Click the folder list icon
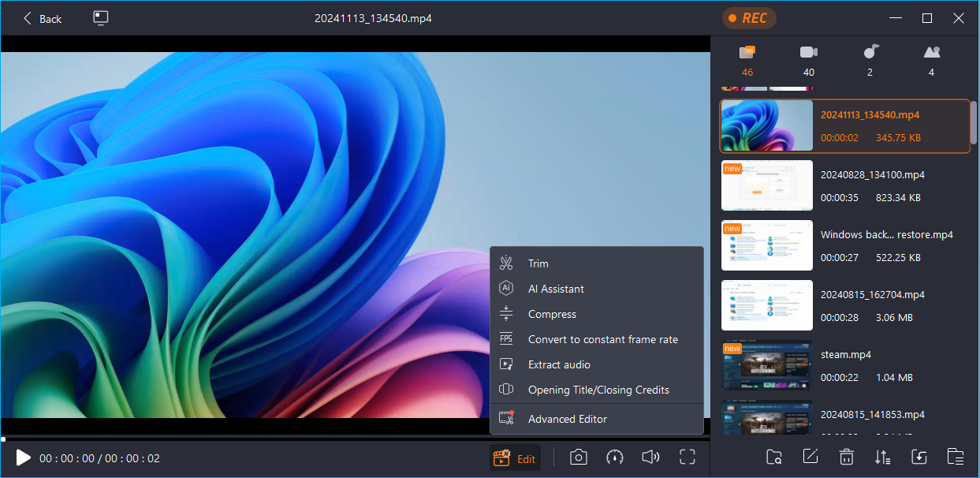The image size is (980, 478). (x=956, y=457)
